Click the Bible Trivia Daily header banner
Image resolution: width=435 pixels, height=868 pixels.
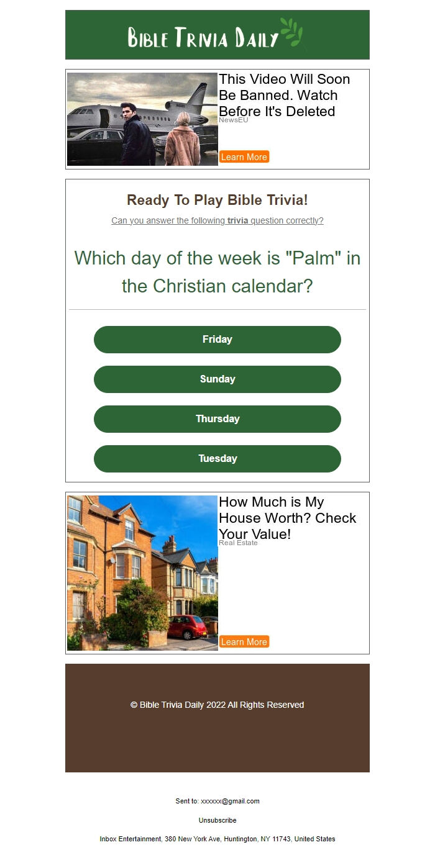[x=217, y=35]
